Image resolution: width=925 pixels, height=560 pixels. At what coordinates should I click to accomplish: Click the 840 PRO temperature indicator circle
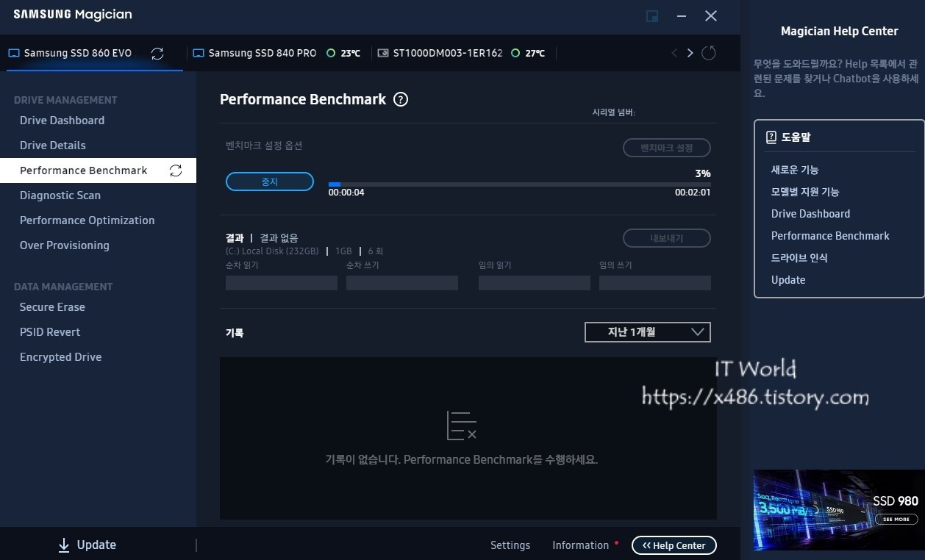point(331,53)
